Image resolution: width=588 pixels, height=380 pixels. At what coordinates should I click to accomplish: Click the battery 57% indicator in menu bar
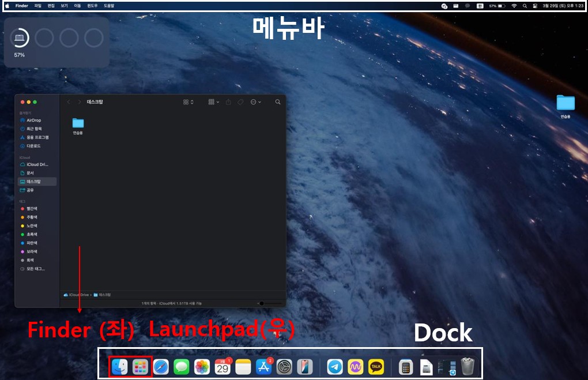click(x=497, y=6)
